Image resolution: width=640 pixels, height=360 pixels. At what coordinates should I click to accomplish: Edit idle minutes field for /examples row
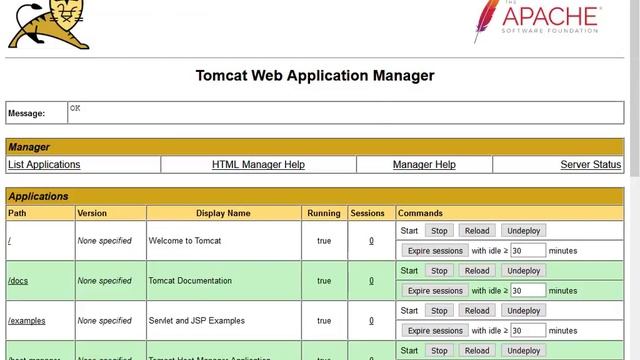[528, 331]
